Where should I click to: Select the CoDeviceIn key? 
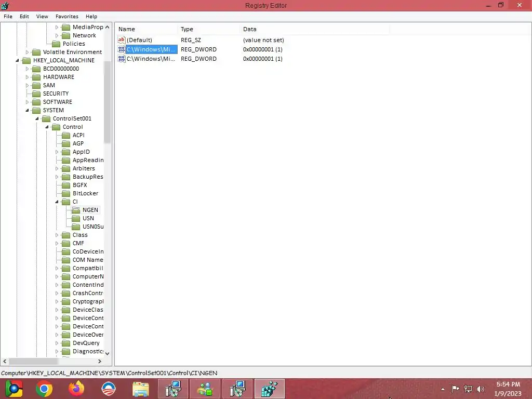[88, 251]
